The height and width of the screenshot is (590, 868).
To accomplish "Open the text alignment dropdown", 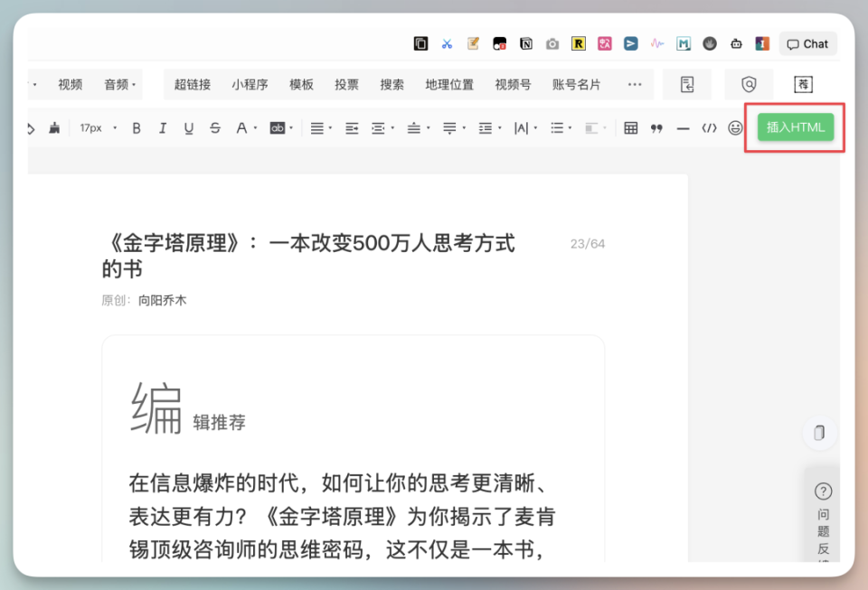I will (x=320, y=128).
